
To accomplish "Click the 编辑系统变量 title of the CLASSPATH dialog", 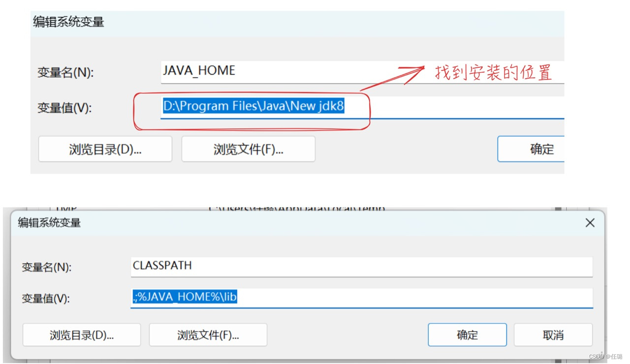I will [x=49, y=223].
